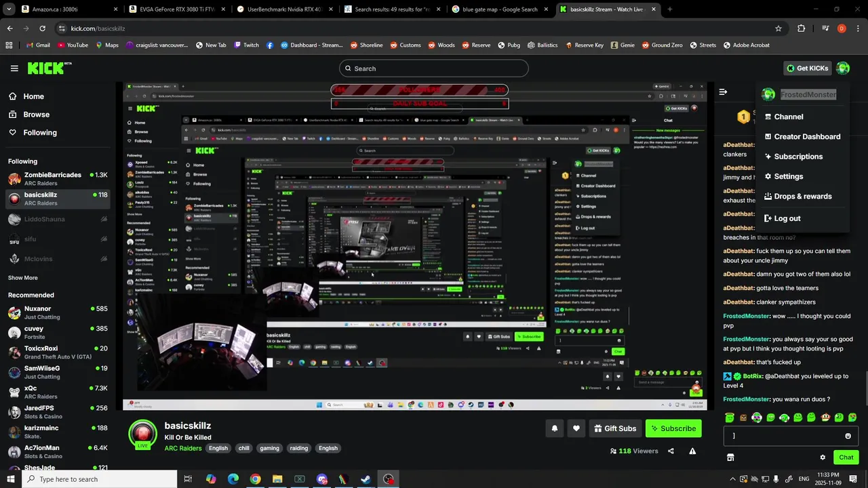Open the Ground Zero bookmark
Image resolution: width=868 pixels, height=488 pixels.
[661, 45]
